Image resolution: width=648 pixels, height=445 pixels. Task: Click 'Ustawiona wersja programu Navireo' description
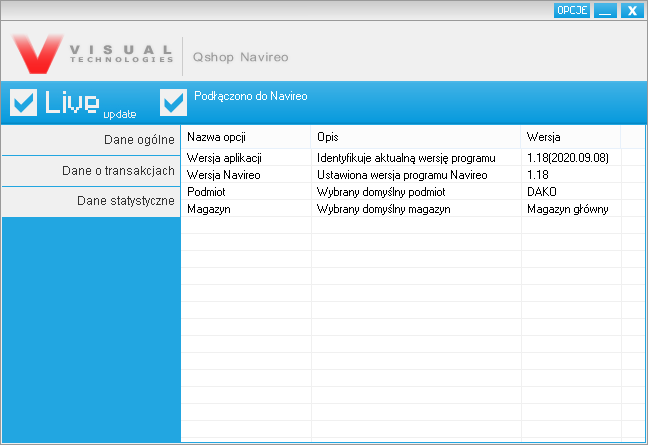[x=402, y=175]
